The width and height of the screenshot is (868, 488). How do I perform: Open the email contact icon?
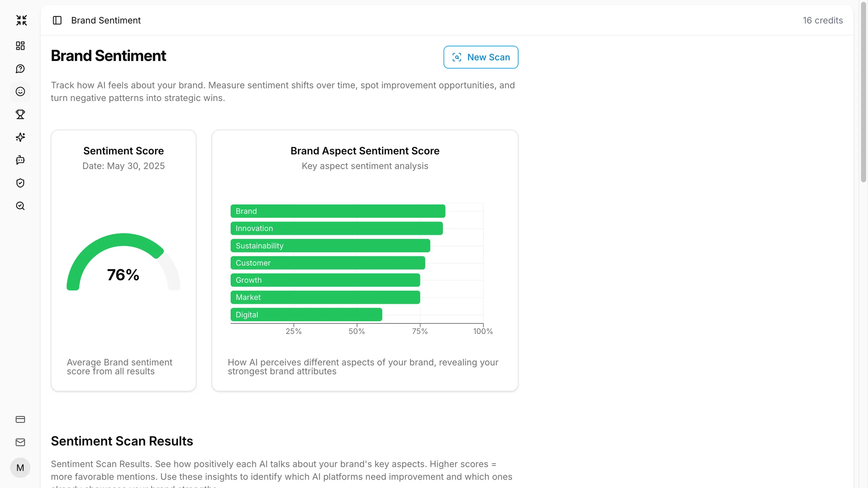tap(20, 442)
